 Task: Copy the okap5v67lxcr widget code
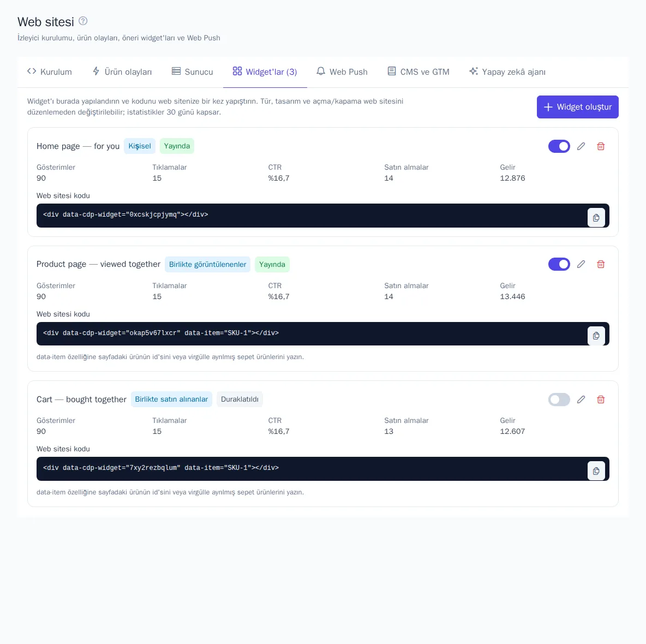click(x=596, y=336)
